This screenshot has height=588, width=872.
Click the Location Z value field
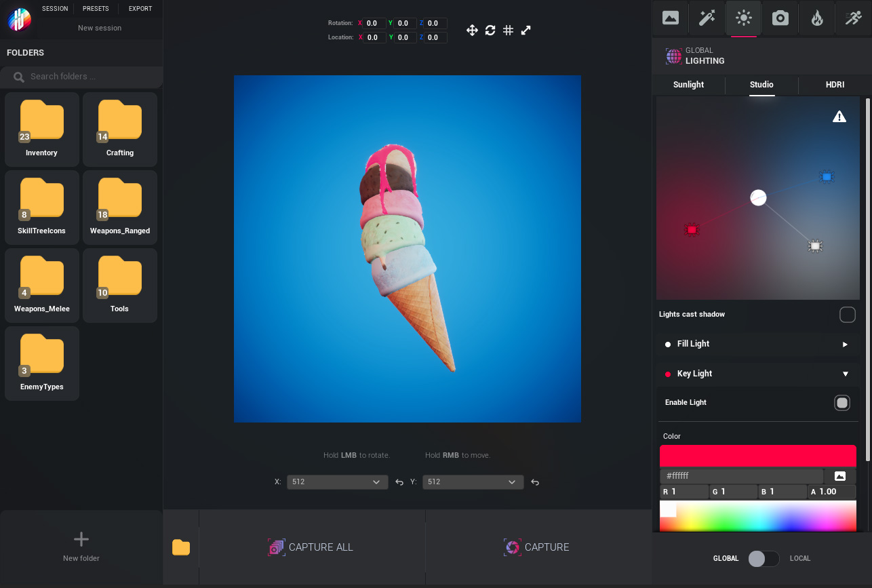[x=435, y=38]
